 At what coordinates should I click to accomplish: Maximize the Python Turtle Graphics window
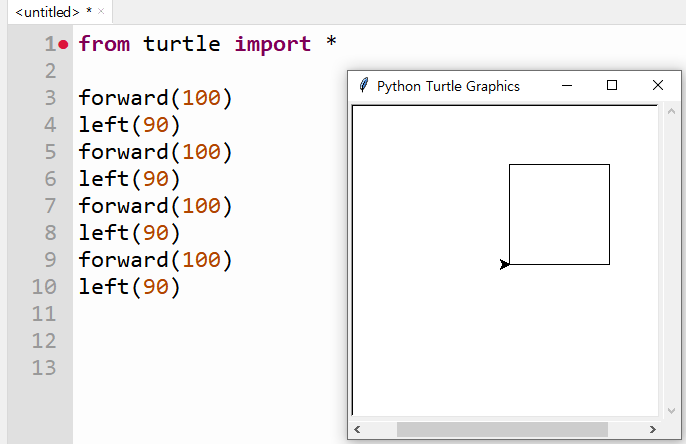[612, 85]
